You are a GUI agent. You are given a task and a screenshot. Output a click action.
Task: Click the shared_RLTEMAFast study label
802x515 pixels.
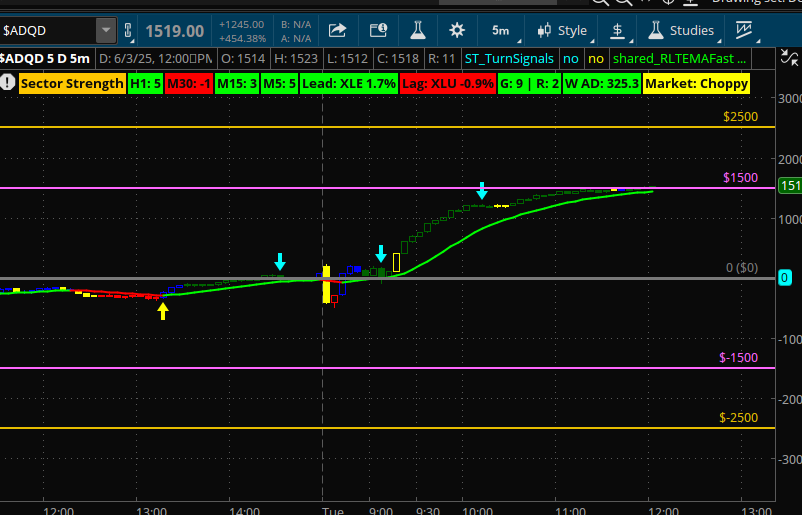pyautogui.click(x=679, y=59)
